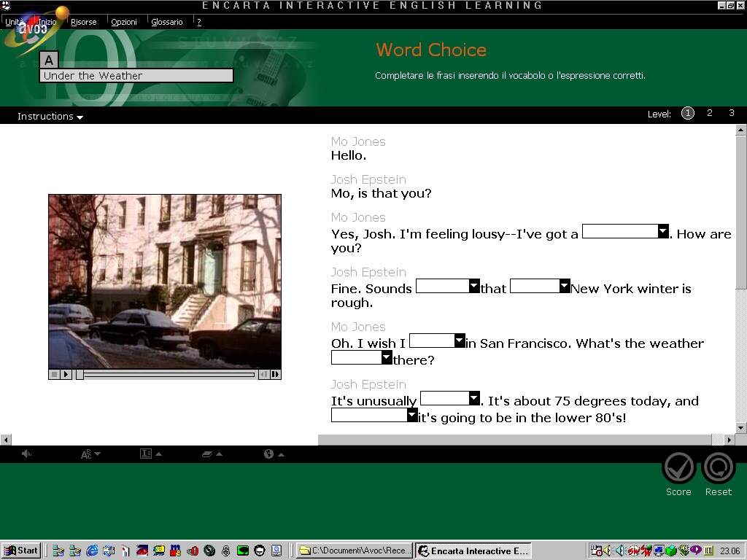Open the Risorse menu
The height and width of the screenshot is (560, 747).
click(x=83, y=22)
